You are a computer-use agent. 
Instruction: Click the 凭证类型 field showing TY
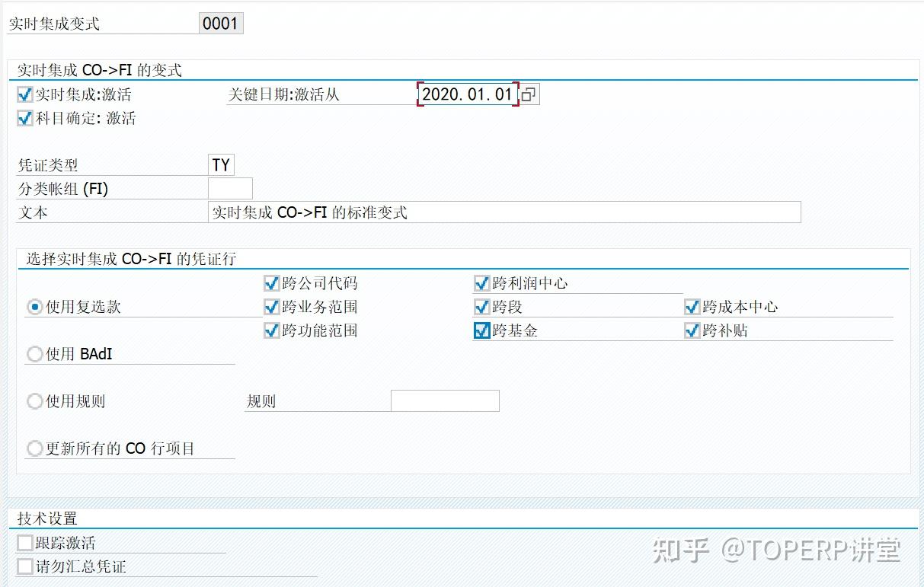221,164
